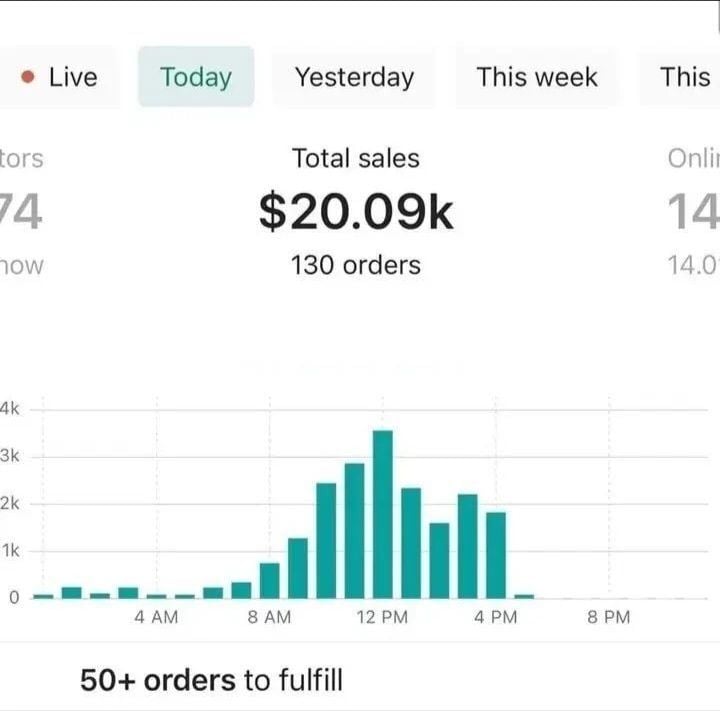Open 50+ orders to fulfill
The image size is (720, 711).
211,681
